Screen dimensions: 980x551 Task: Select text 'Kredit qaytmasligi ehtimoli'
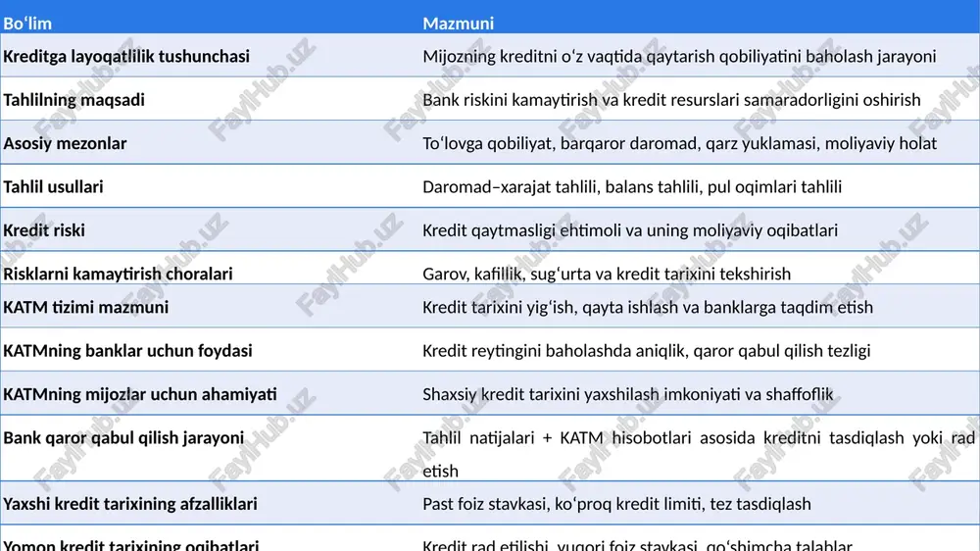520,230
